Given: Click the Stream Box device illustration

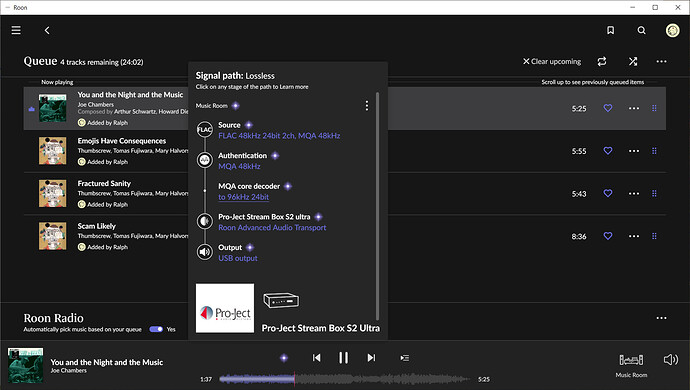Looking at the screenshot, I should (281, 301).
